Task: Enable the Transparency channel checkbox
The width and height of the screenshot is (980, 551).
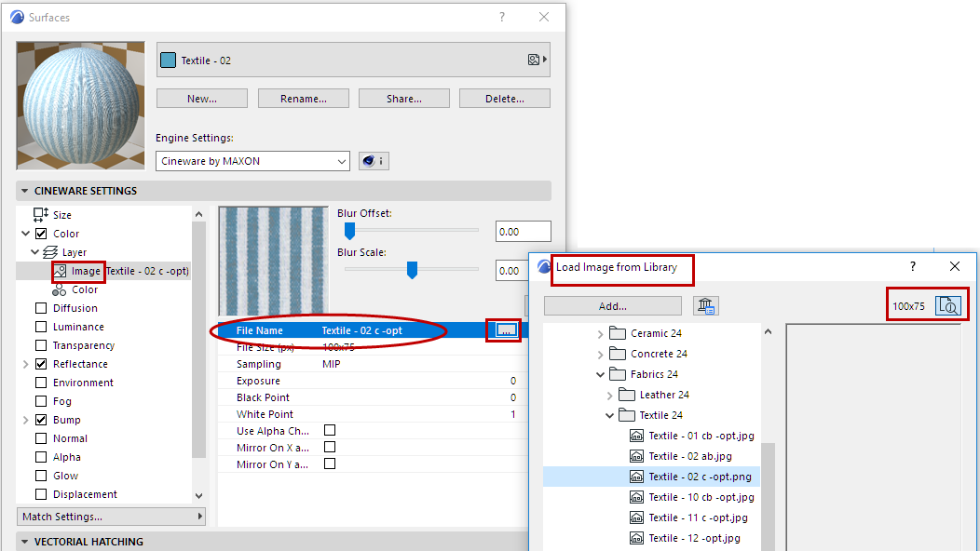Action: [41, 345]
